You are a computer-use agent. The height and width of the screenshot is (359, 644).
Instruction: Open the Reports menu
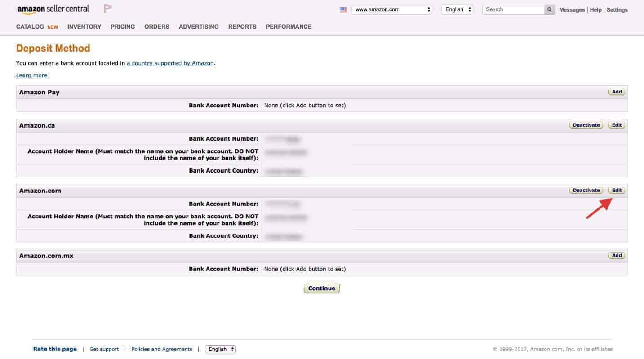(x=242, y=27)
